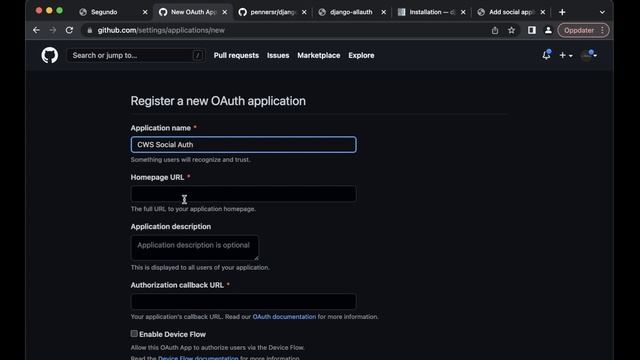Close the New OAuth App tab
The height and width of the screenshot is (360, 640).
coord(224,12)
